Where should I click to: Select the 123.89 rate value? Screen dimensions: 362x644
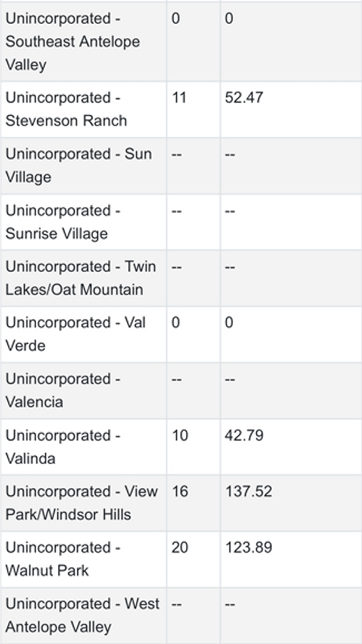click(249, 547)
